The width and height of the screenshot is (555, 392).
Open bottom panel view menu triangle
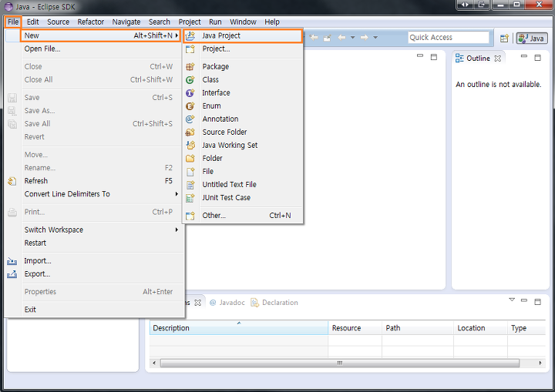coord(512,300)
